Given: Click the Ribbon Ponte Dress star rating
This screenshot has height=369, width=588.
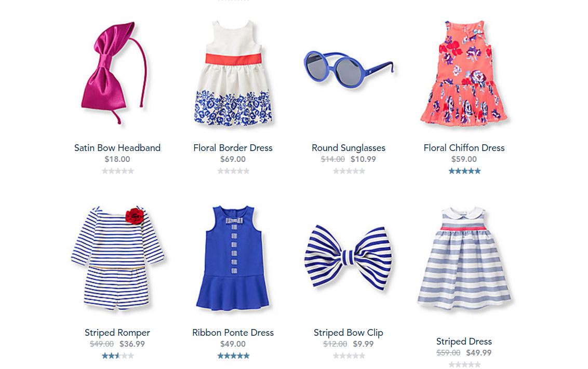Looking at the screenshot, I should (x=233, y=356).
